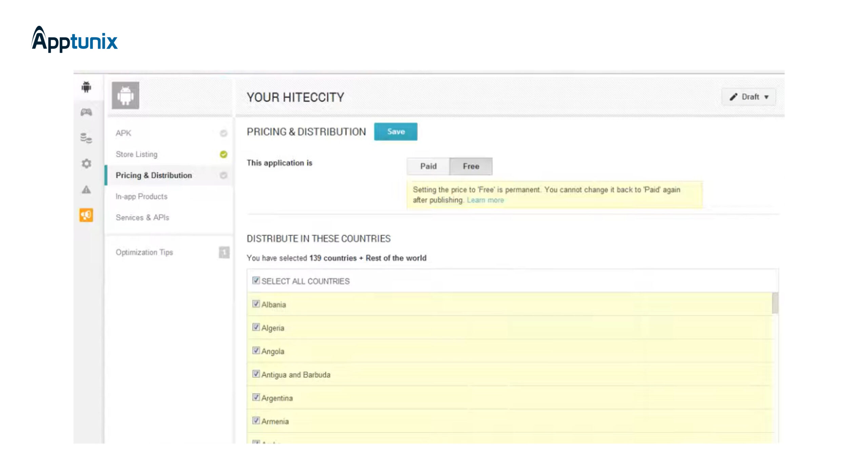
Task: Open the financial reports coins icon
Action: 86,138
